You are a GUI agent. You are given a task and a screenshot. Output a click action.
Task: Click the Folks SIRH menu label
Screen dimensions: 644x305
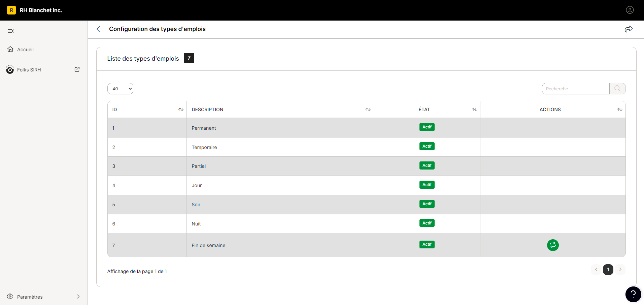tap(29, 70)
